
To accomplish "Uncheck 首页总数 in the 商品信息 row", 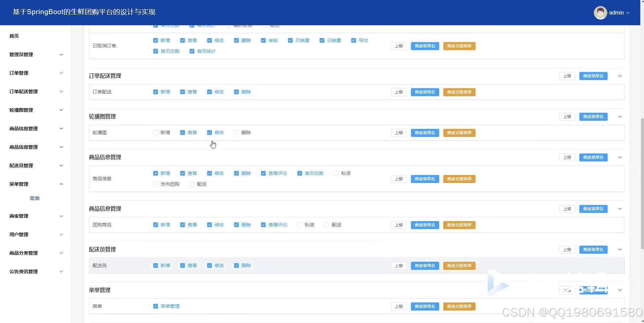I will click(299, 173).
